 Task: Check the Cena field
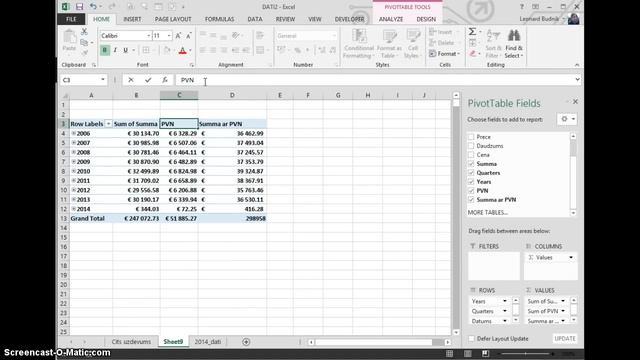471,155
